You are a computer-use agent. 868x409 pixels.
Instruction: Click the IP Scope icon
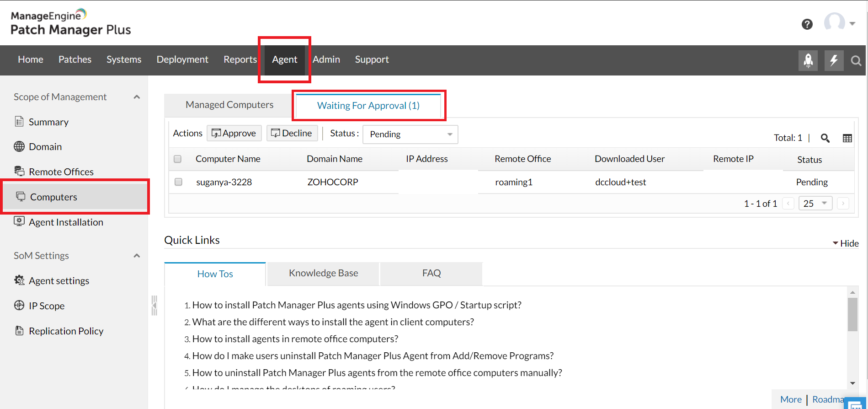coord(19,305)
